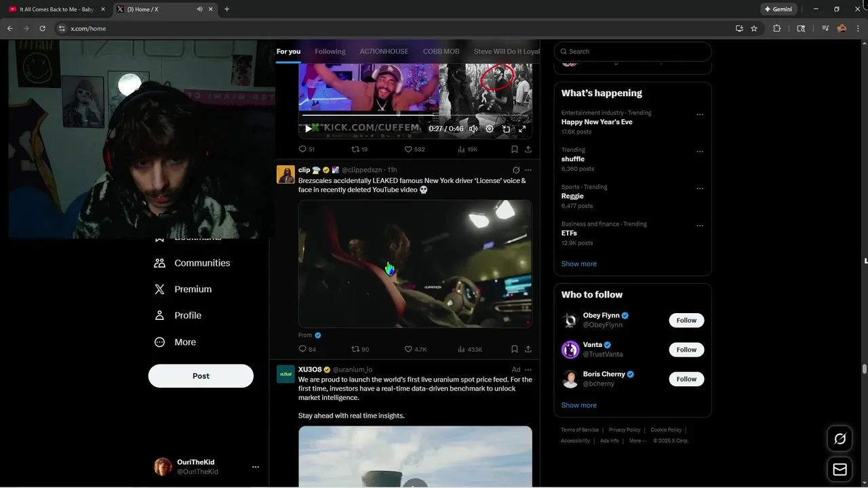Open Privacy Policy link
This screenshot has width=868, height=488.
(x=625, y=430)
